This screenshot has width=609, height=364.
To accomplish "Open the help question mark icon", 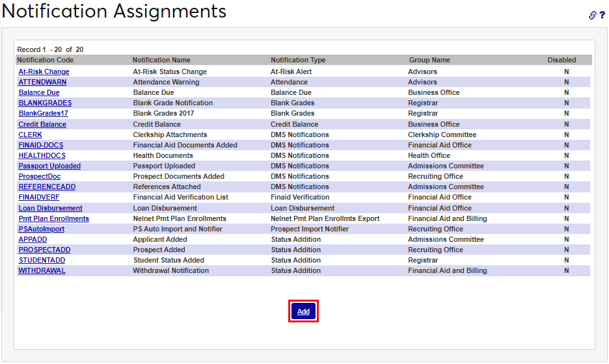I will [602, 15].
